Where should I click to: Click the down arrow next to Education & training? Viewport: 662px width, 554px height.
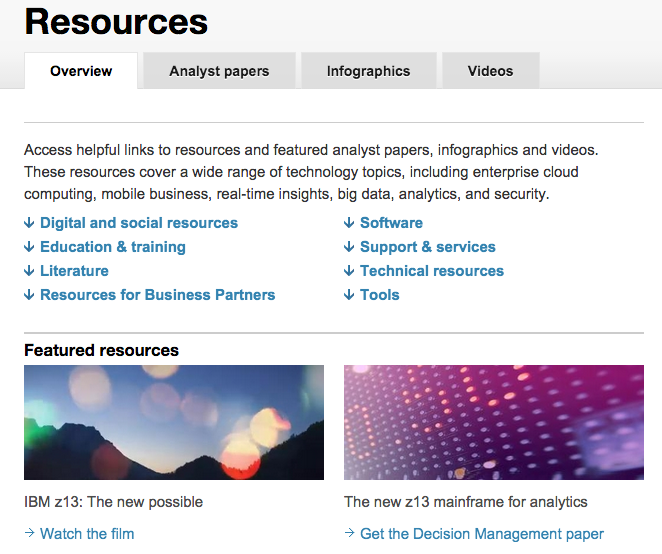point(29,247)
